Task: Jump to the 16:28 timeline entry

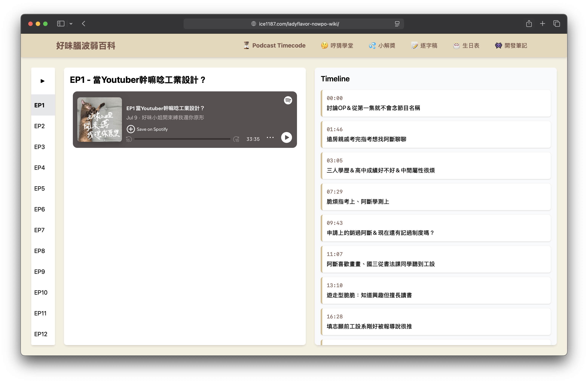Action: pyautogui.click(x=436, y=322)
